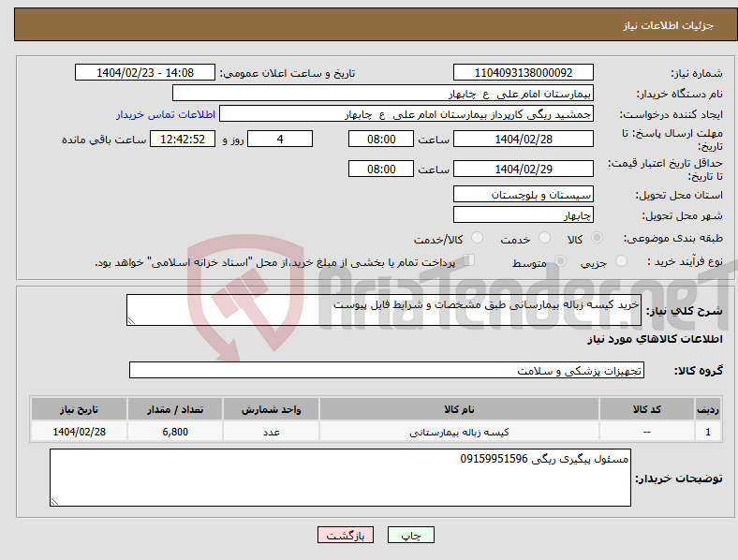The width and height of the screenshot is (738, 560).
Task: Click the توضیحات خریدار notes textarea
Action: (x=340, y=478)
